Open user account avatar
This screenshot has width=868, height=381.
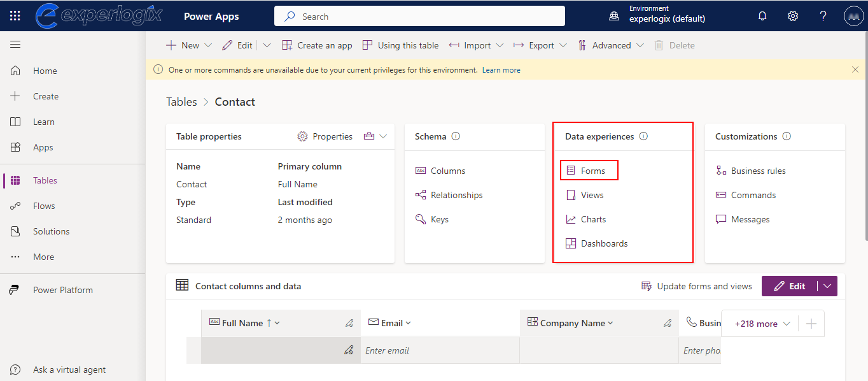853,16
